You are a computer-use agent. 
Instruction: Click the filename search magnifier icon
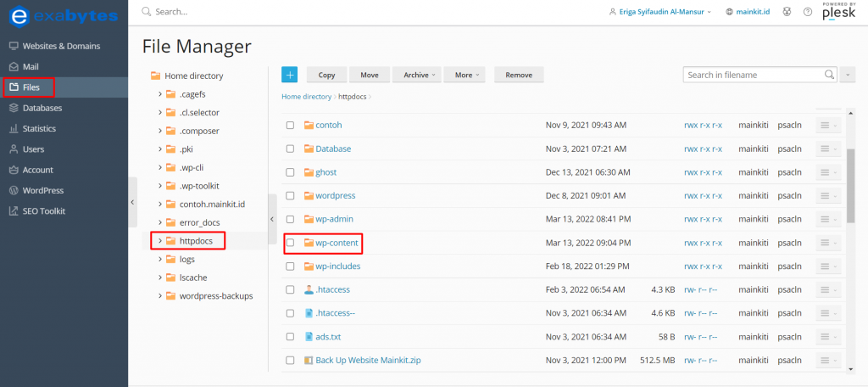[x=829, y=75]
